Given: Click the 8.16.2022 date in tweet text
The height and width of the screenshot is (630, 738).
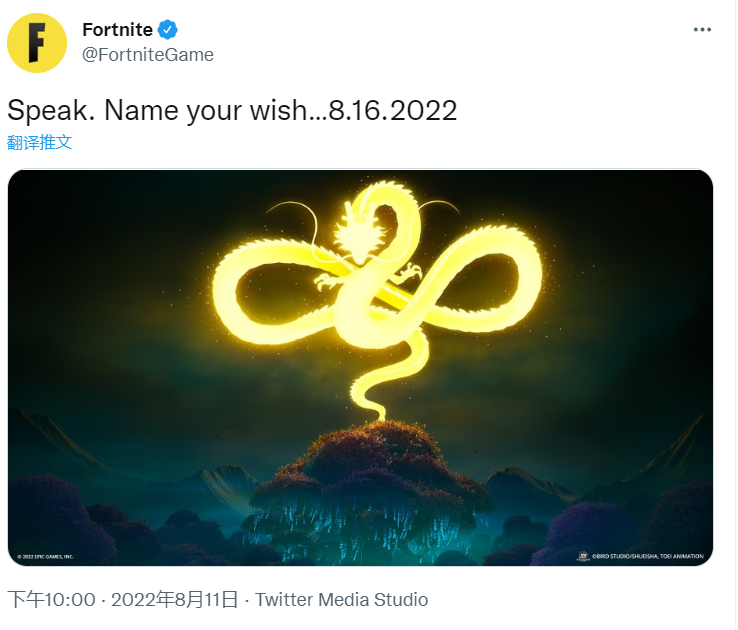Looking at the screenshot, I should [393, 111].
